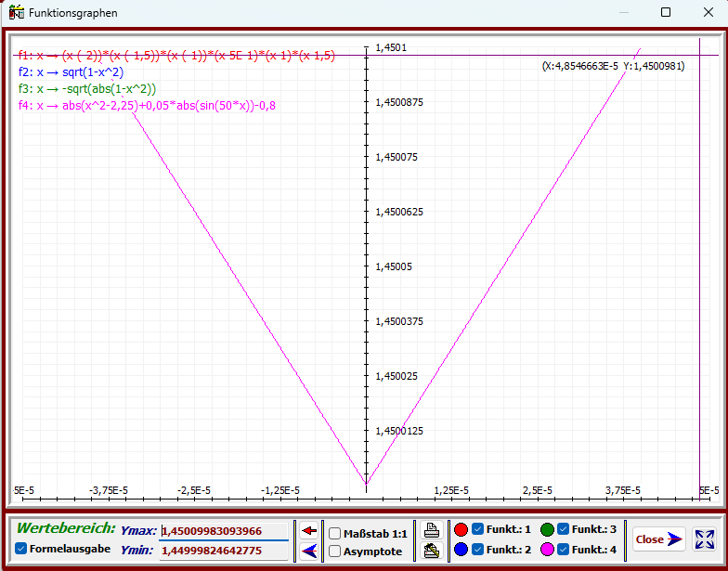Click the fullscreen expand arrows icon
The width and height of the screenshot is (728, 571).
click(705, 539)
